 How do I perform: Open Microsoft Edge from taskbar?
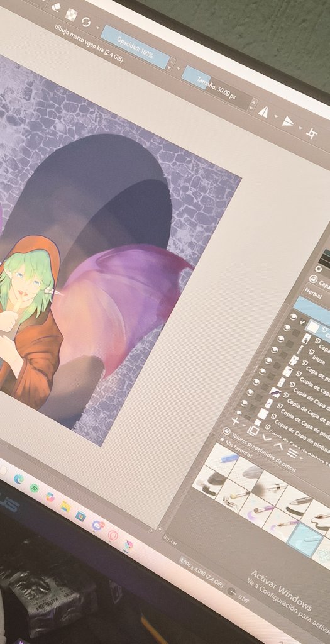[x=18, y=479]
